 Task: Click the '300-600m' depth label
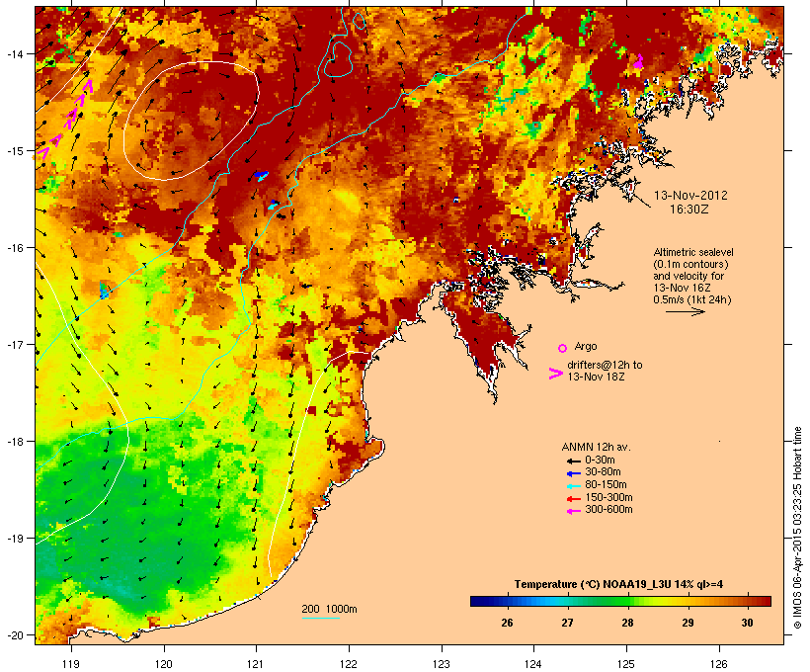point(608,510)
